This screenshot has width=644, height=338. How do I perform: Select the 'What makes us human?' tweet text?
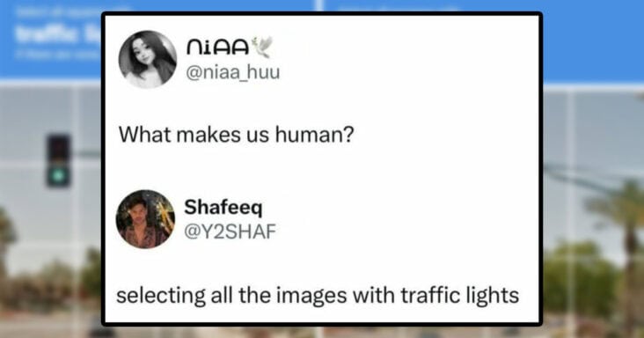236,135
